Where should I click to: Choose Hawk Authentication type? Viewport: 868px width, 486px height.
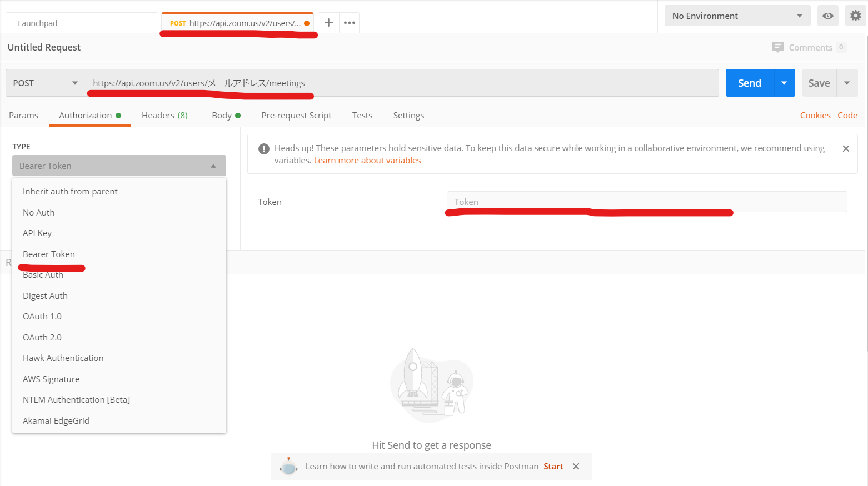[x=119, y=358]
